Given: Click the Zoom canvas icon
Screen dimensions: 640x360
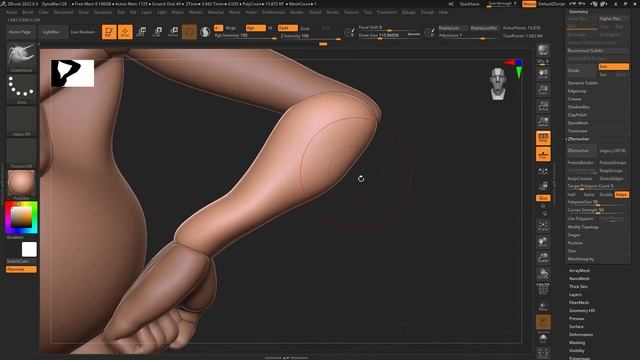Looking at the screenshot, I should pos(543,89).
